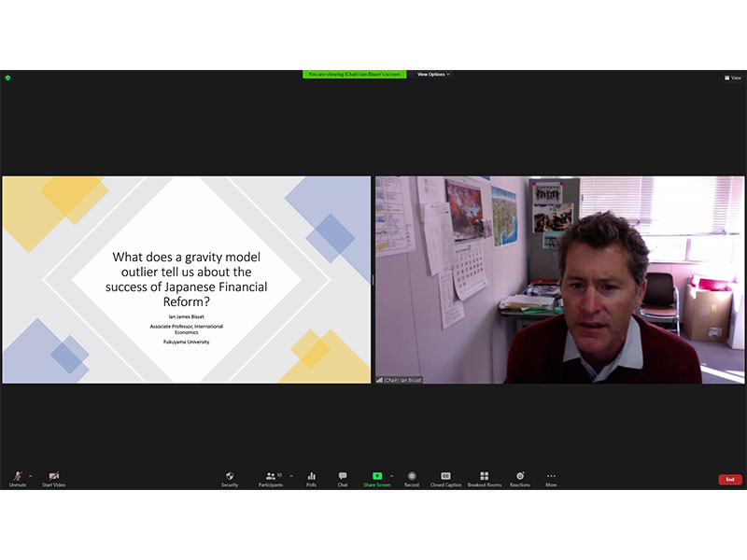
Task: Open Breakout Rooms
Action: [x=484, y=478]
